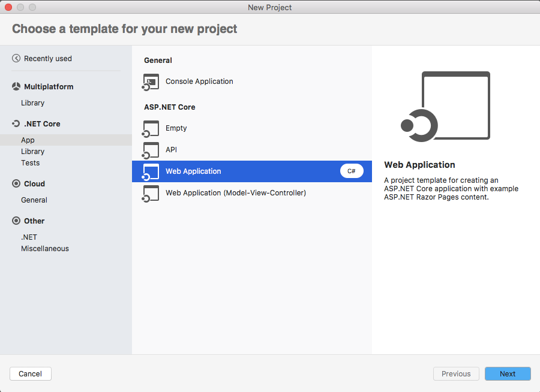Viewport: 540px width, 392px height.
Task: Click the Model-View-Controller template icon
Action: pos(151,194)
